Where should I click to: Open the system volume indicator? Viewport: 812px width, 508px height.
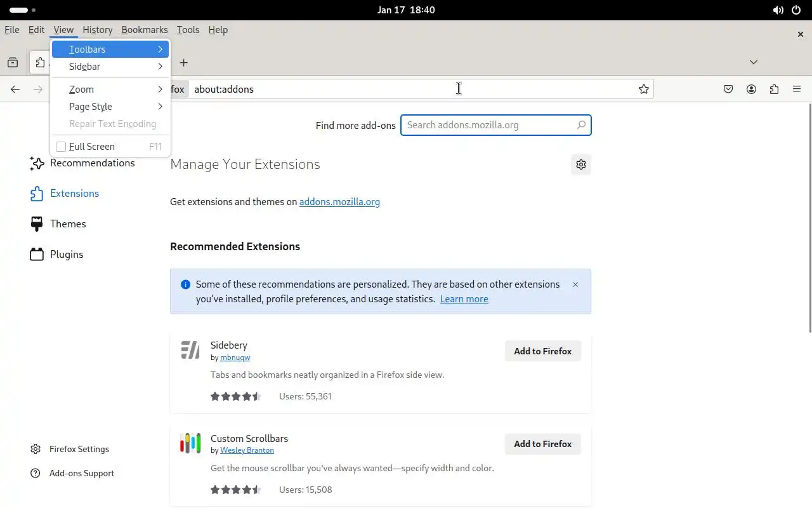(778, 10)
